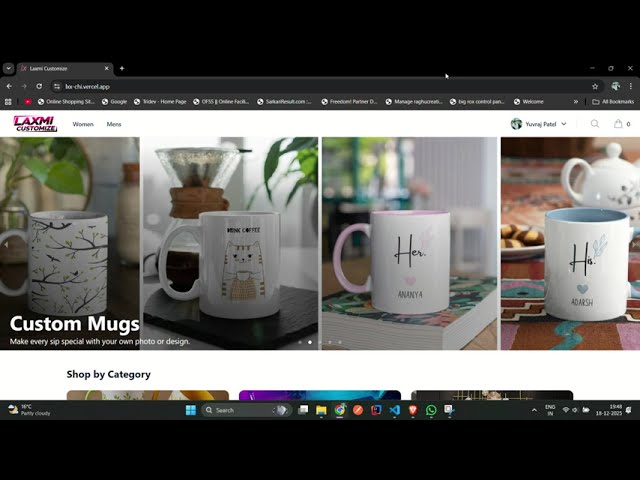
Task: Open the Manage raghucreati bookmark
Action: pyautogui.click(x=414, y=102)
